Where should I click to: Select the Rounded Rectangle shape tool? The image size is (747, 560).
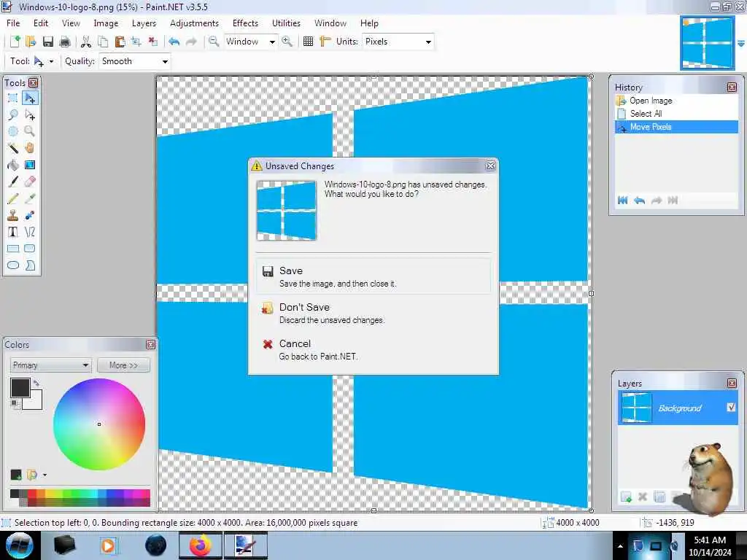30,249
